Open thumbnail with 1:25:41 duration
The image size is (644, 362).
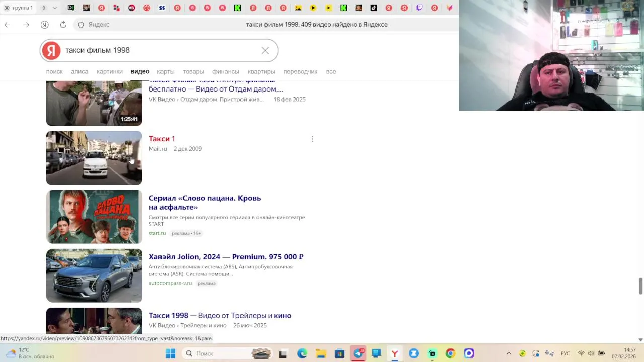pos(94,103)
